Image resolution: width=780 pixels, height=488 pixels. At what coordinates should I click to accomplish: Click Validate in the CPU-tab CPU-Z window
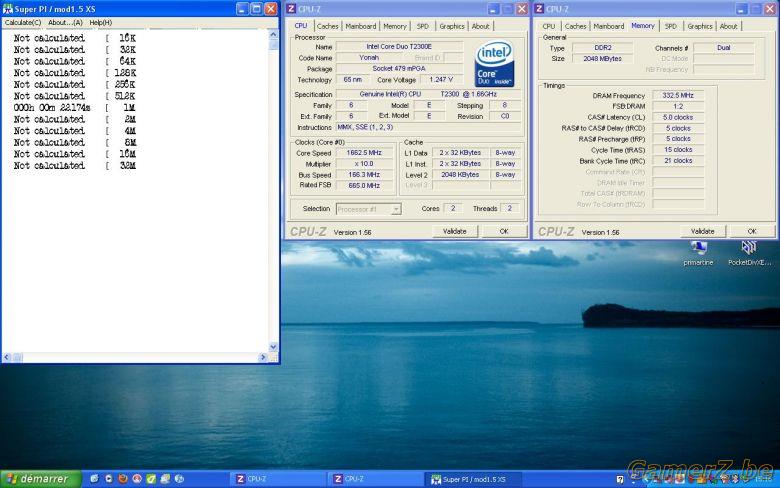(455, 231)
